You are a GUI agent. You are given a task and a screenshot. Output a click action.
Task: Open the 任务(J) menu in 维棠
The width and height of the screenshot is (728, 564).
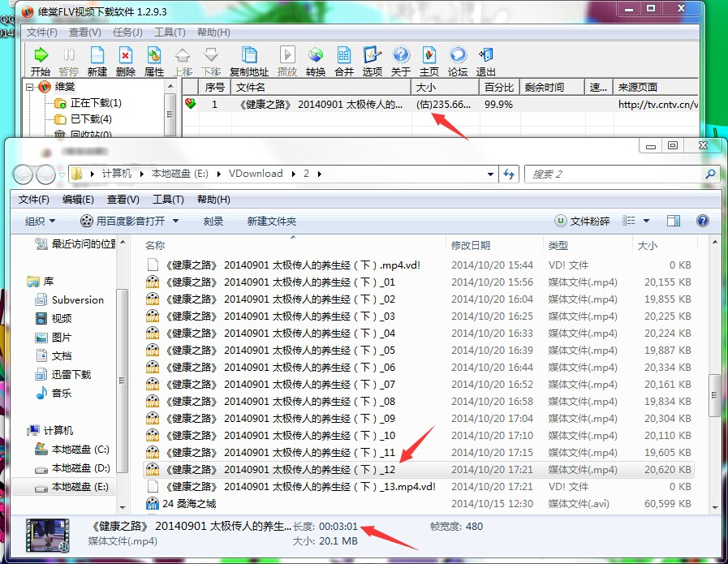(127, 32)
